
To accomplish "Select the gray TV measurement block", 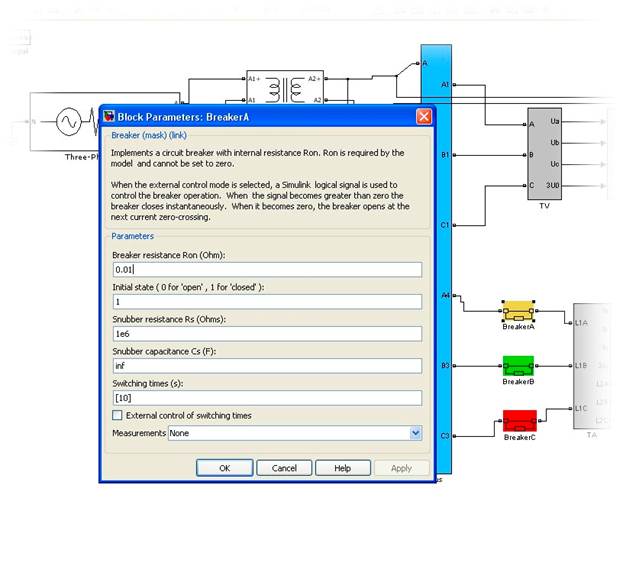I will 544,154.
